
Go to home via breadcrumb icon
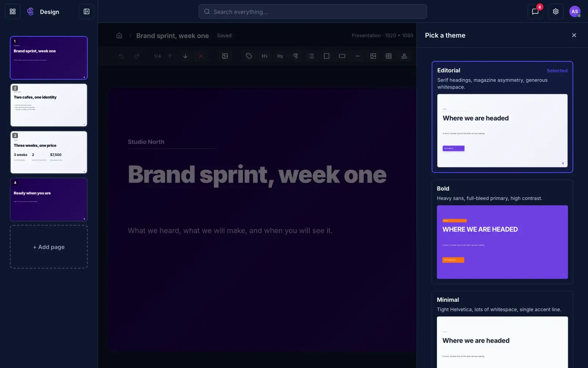(119, 35)
